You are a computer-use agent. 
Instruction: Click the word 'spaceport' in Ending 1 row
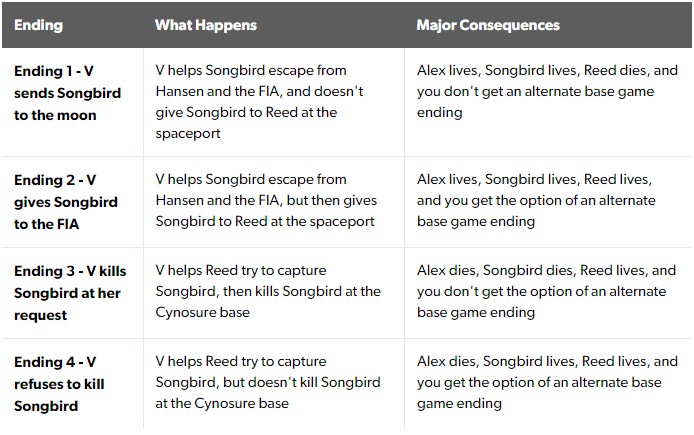click(x=188, y=134)
